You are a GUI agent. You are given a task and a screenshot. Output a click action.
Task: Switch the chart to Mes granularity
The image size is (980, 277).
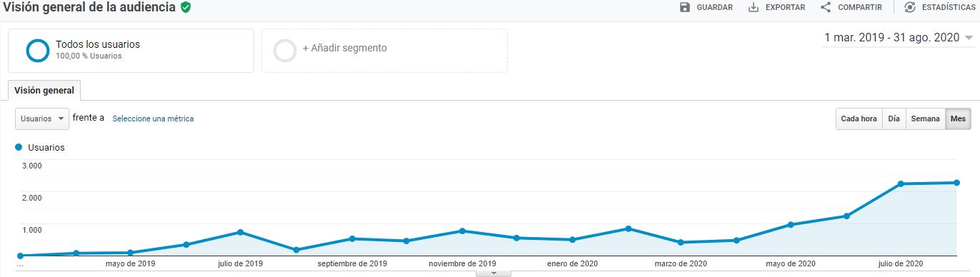[958, 119]
